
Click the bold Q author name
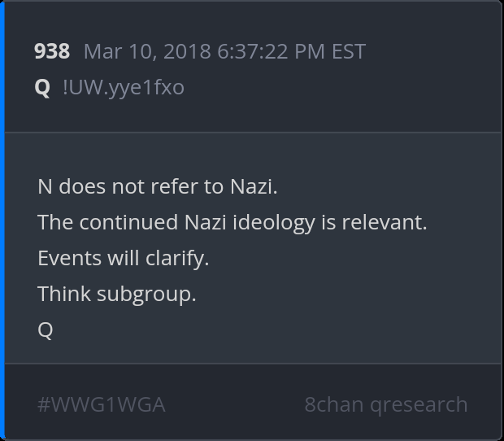pos(42,87)
